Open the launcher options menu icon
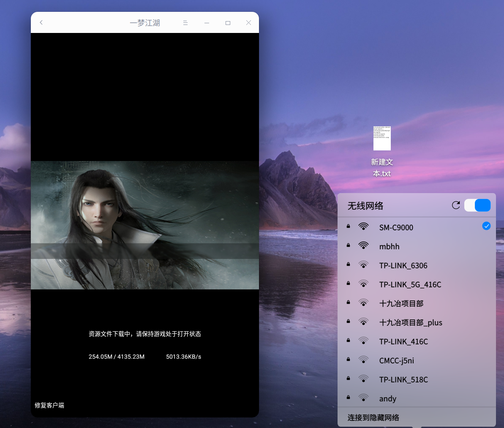This screenshot has width=504, height=428. click(185, 22)
